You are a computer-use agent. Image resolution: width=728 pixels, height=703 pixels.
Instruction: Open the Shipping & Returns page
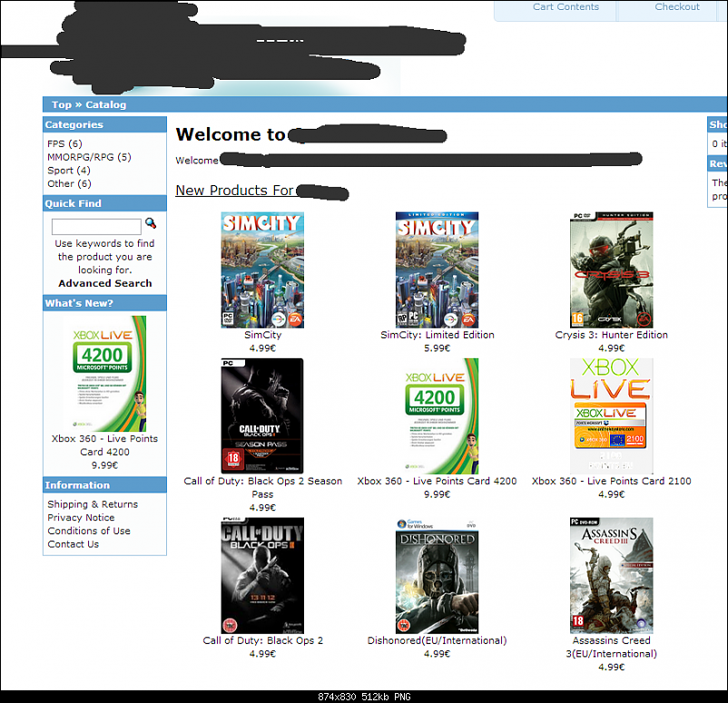pyautogui.click(x=93, y=504)
